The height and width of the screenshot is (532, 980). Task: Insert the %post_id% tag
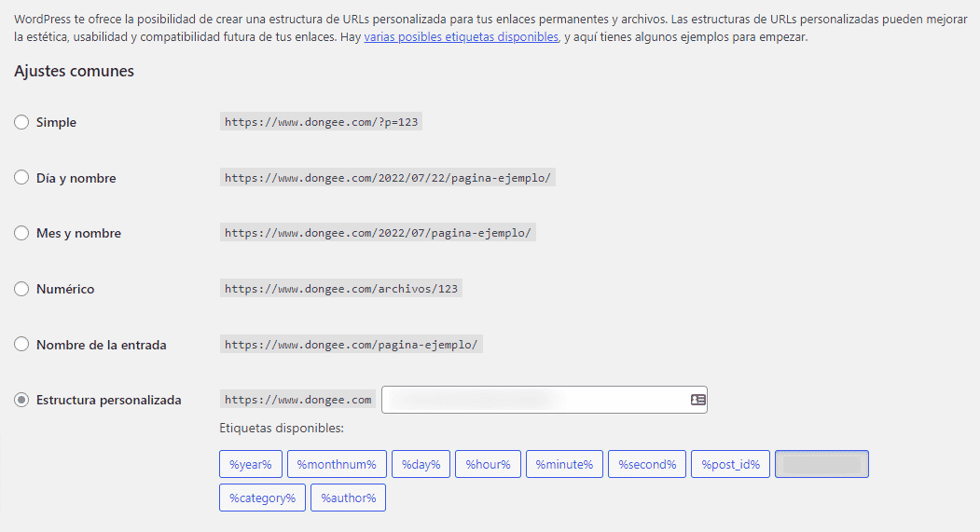tap(731, 464)
